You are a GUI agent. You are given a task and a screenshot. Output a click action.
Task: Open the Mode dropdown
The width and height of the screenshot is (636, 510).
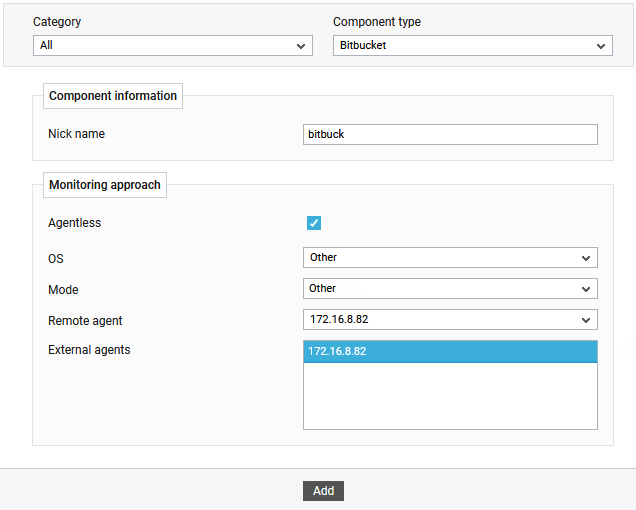tap(450, 288)
